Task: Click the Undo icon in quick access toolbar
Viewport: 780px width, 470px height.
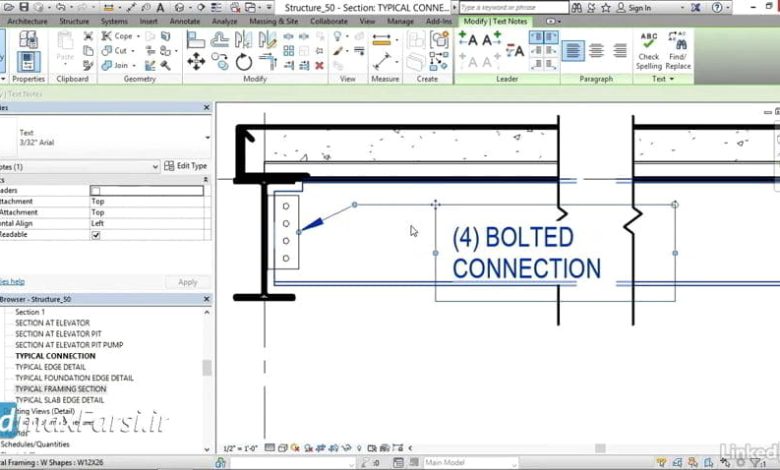Action: 60,7
